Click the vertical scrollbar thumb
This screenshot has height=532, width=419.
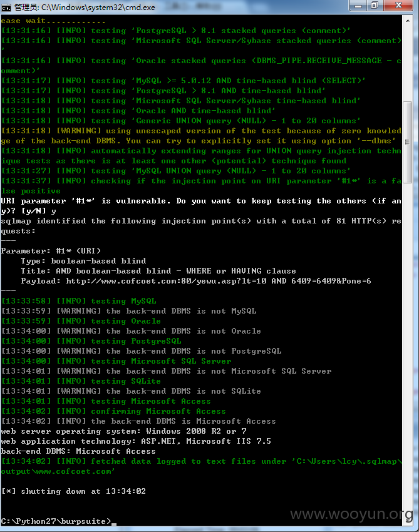(x=408, y=142)
